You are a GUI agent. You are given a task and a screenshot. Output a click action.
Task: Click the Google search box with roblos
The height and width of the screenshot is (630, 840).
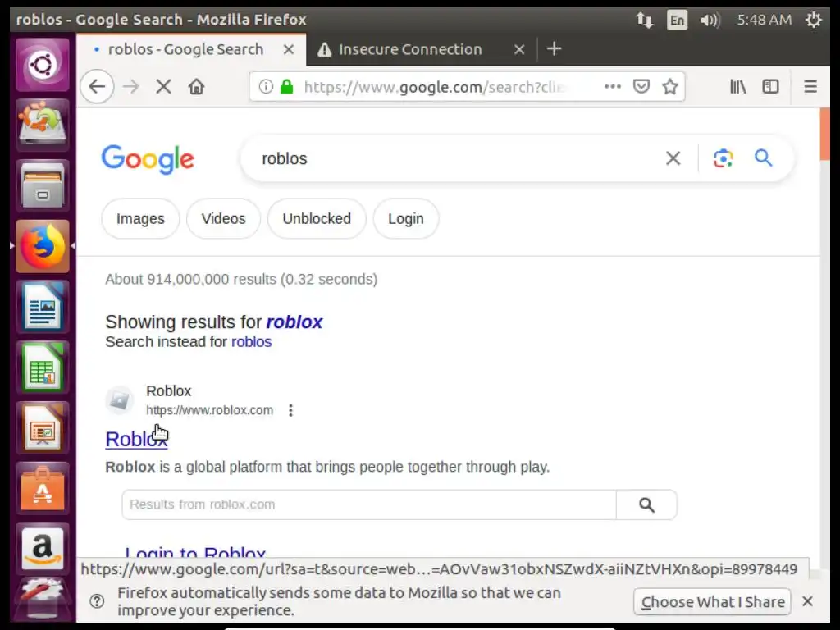click(455, 158)
